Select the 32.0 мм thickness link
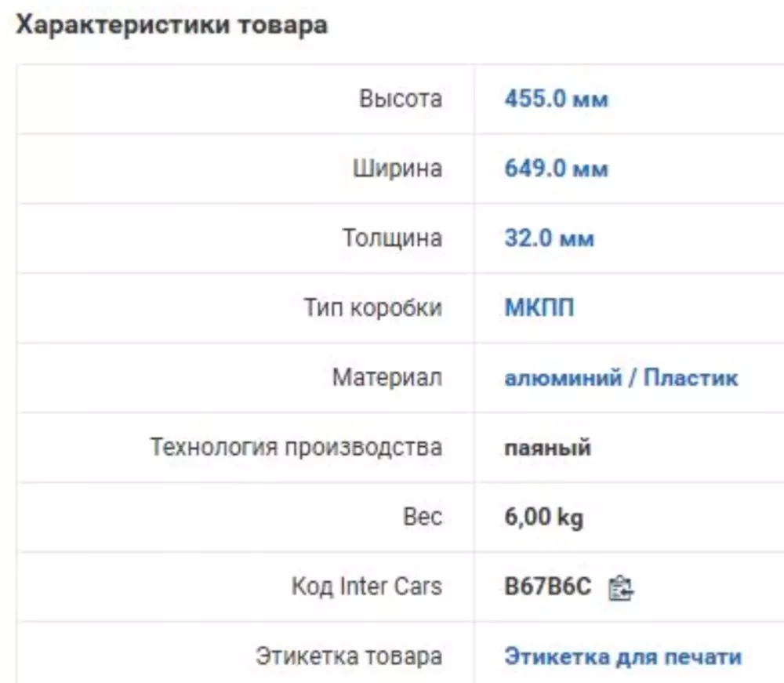 coord(549,238)
